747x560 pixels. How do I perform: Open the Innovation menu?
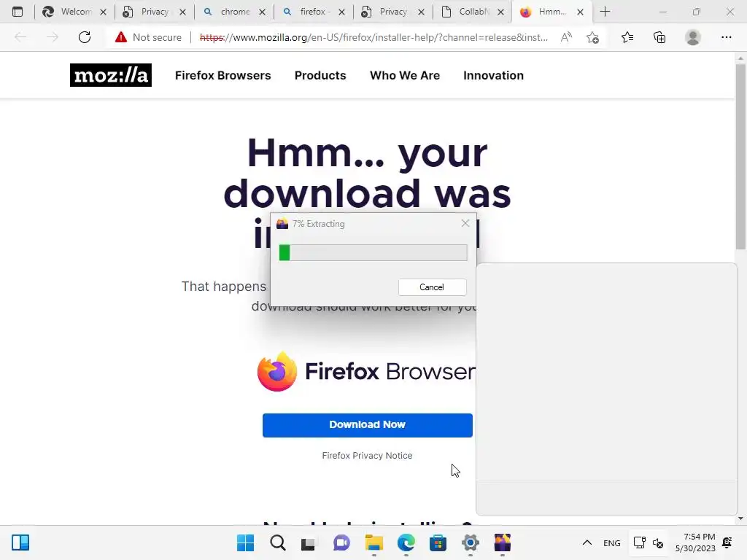pyautogui.click(x=494, y=75)
